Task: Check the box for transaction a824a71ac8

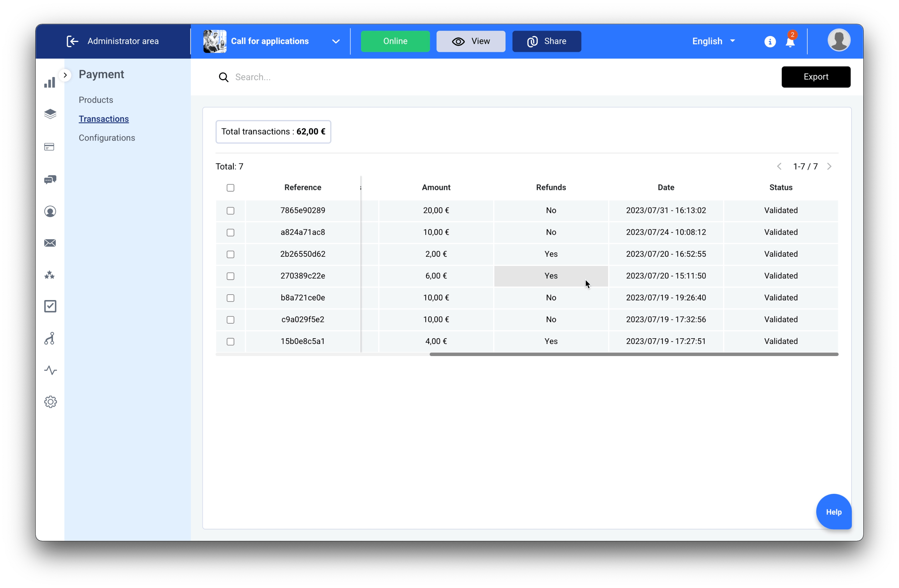Action: (230, 233)
